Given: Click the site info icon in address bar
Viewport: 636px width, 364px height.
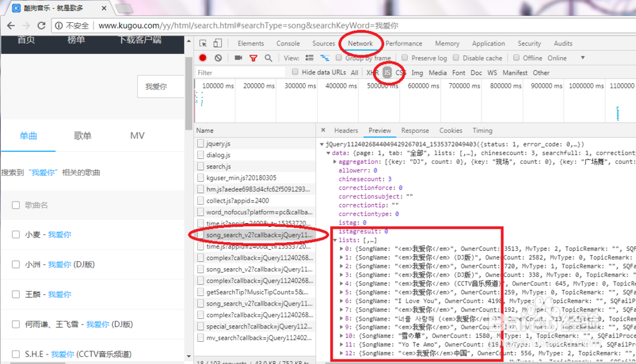Looking at the screenshot, I should 59,25.
